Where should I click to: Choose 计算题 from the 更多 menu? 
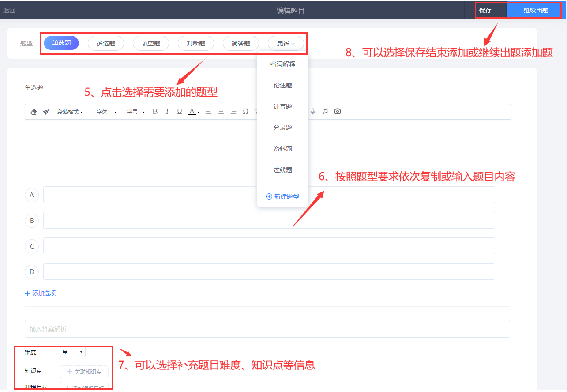pos(283,106)
